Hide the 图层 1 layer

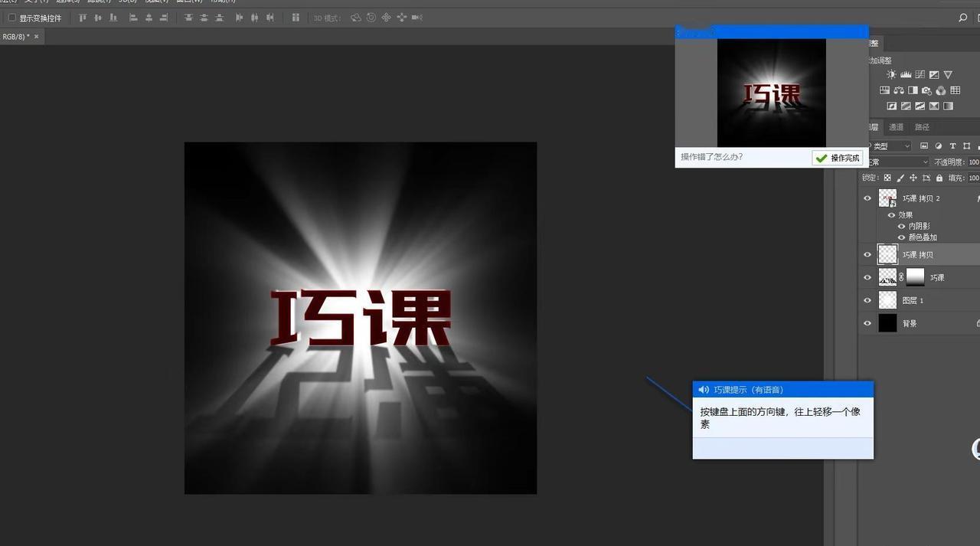tap(867, 300)
